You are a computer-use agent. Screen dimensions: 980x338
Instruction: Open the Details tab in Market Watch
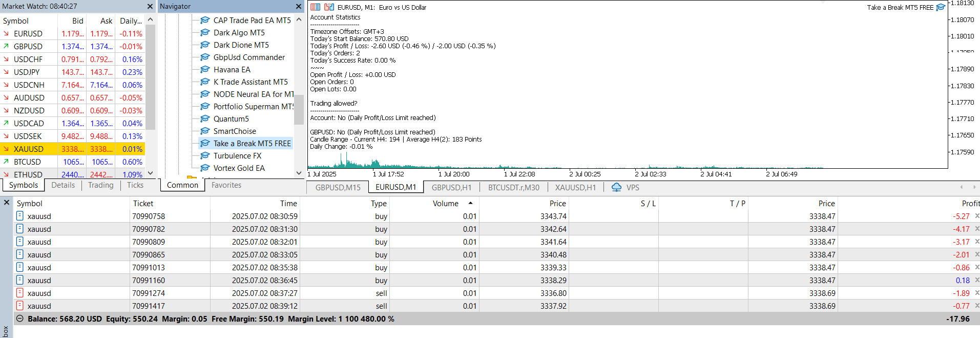pos(63,185)
